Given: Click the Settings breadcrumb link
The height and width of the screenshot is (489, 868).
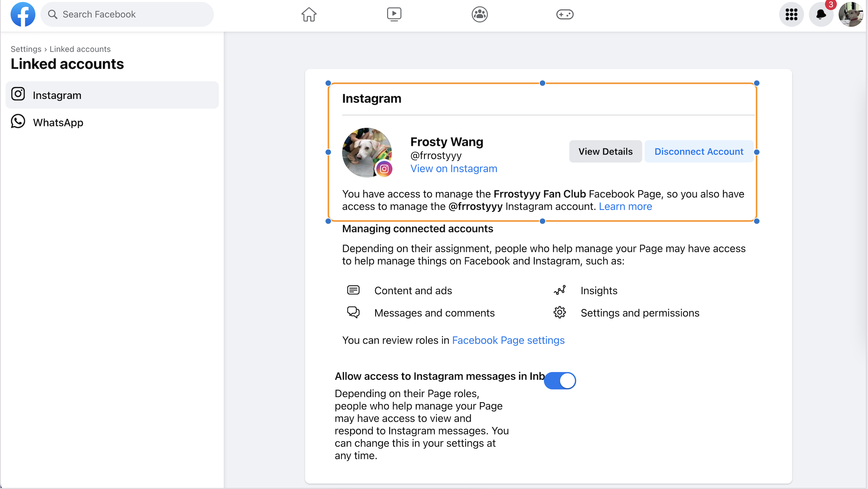Looking at the screenshot, I should coord(26,49).
